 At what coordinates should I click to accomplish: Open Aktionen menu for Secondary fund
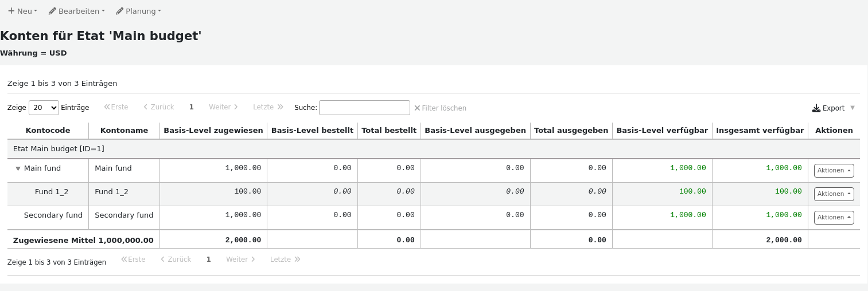834,217
